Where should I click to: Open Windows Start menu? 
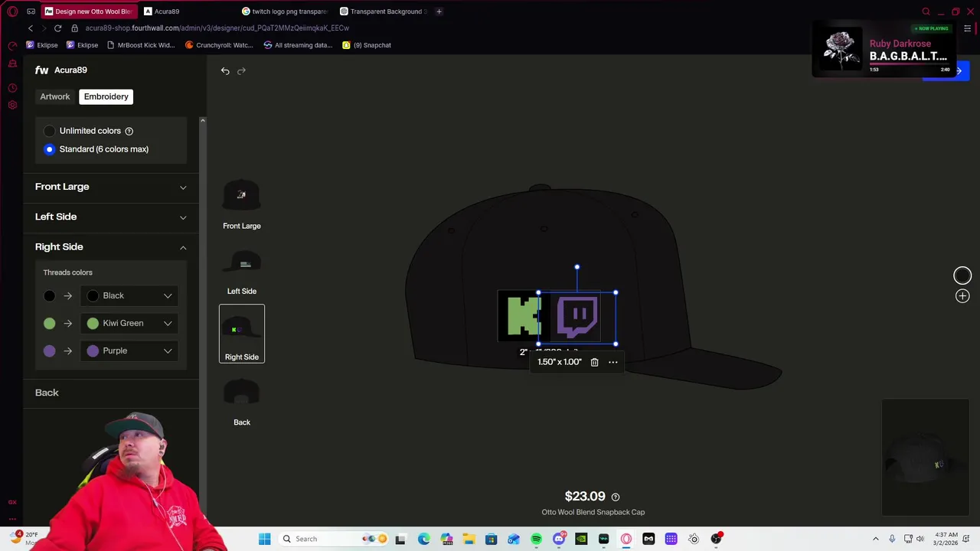pos(264,539)
